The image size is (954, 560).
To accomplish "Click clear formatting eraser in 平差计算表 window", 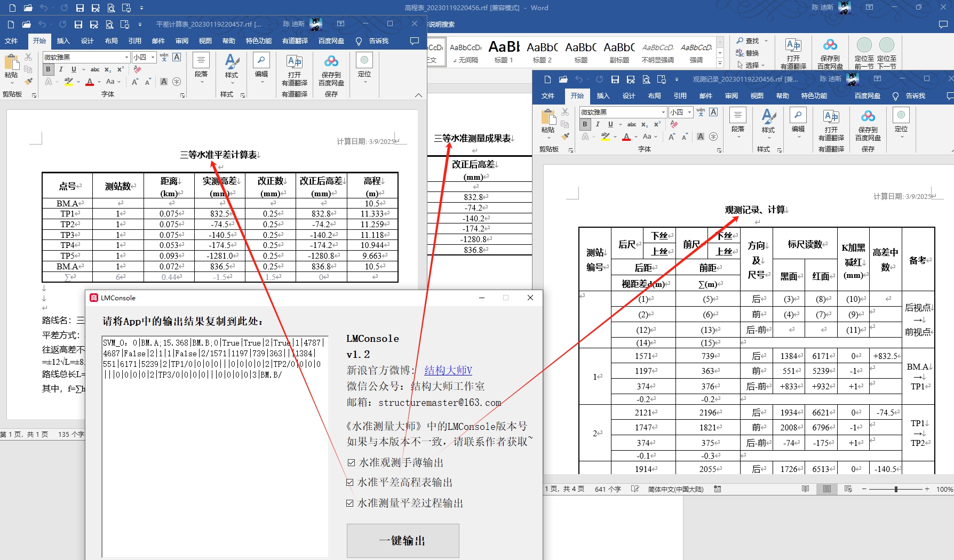I will (x=138, y=69).
